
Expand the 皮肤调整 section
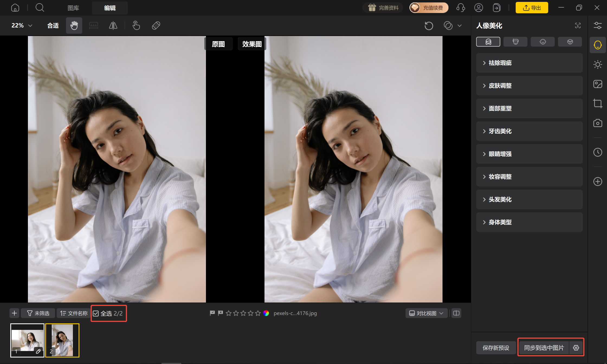pos(529,86)
